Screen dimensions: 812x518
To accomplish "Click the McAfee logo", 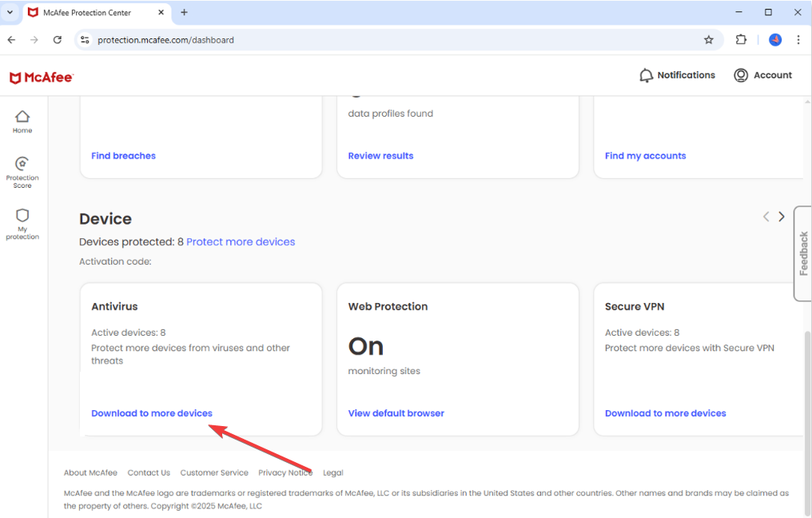I will click(42, 78).
